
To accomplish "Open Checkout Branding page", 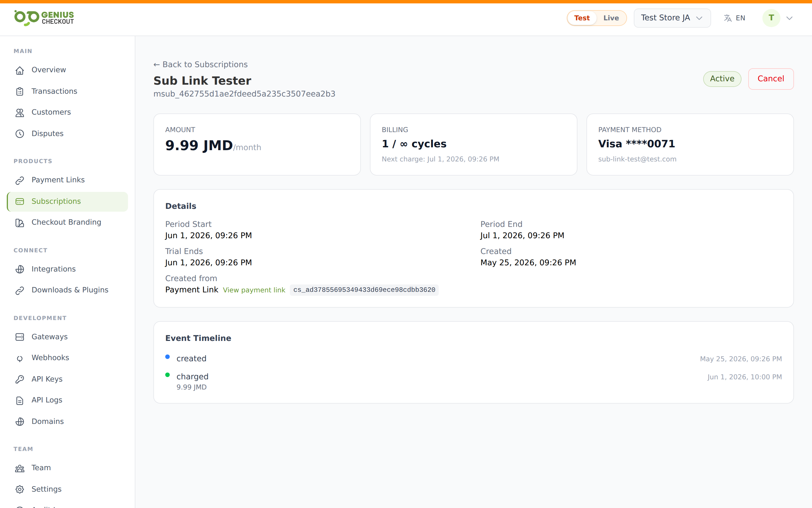I will click(x=67, y=222).
